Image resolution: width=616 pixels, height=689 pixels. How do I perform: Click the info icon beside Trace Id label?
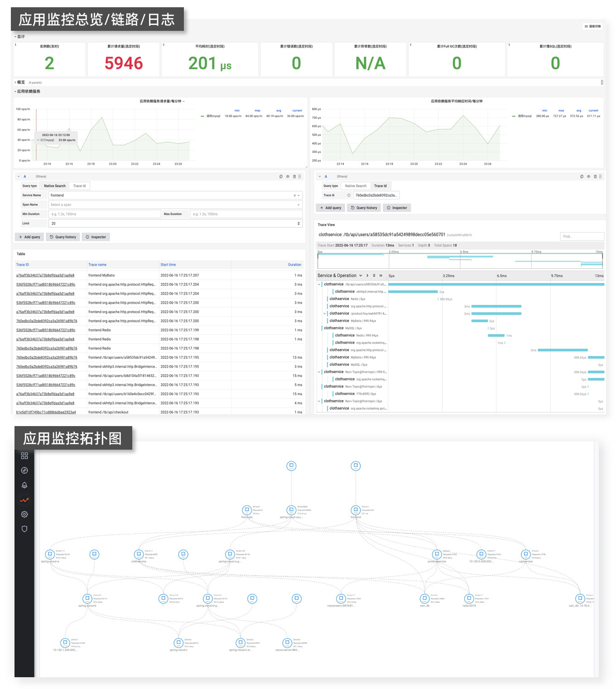[349, 195]
